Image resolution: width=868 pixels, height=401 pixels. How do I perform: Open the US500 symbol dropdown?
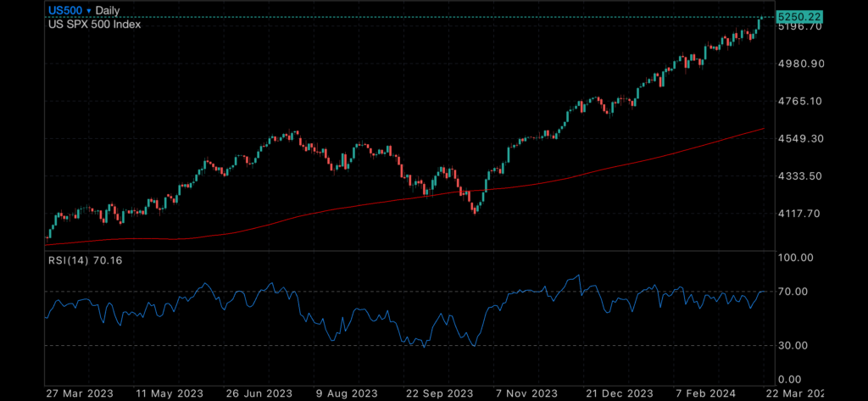tap(70, 10)
